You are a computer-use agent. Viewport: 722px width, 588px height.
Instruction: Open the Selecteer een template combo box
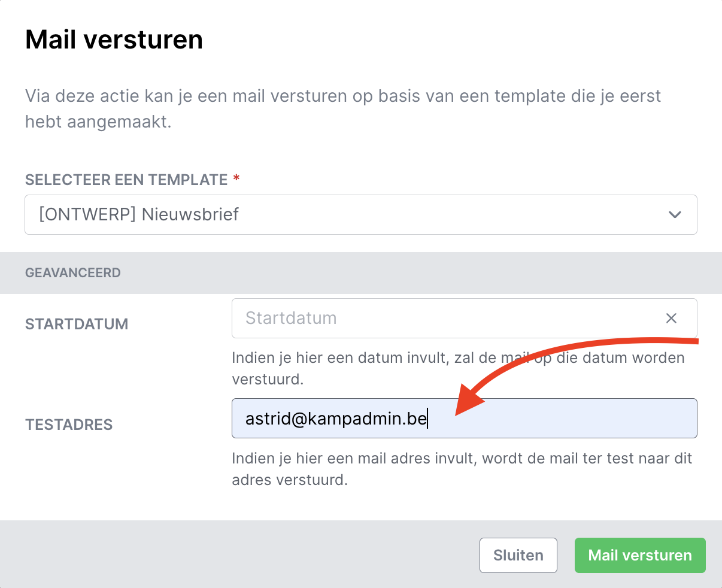pos(360,214)
